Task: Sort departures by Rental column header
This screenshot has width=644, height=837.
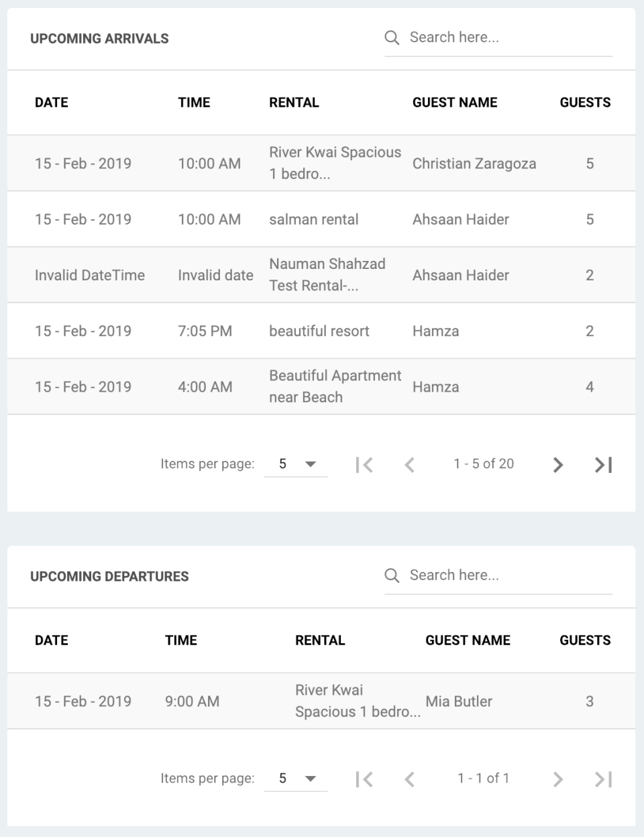Action: point(320,640)
